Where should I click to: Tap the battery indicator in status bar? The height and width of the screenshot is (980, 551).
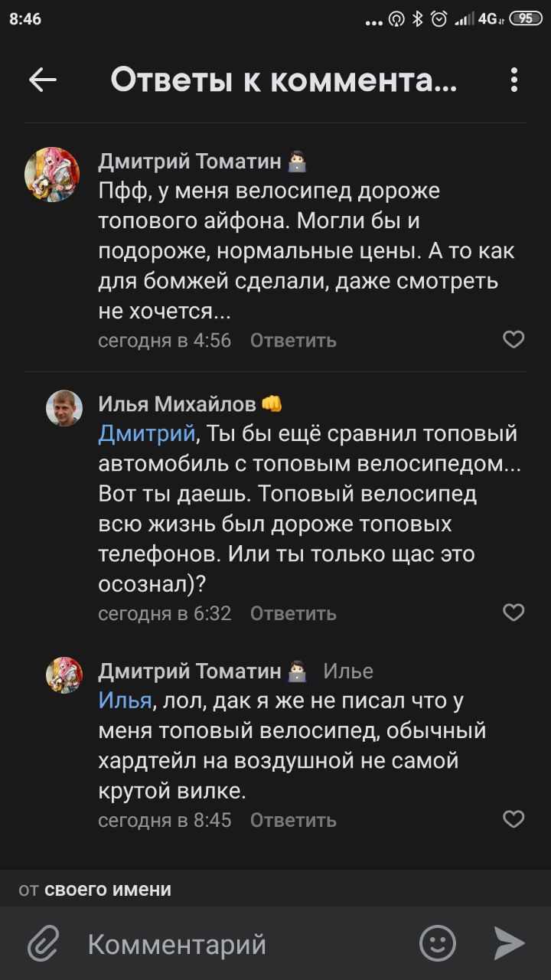pyautogui.click(x=525, y=20)
